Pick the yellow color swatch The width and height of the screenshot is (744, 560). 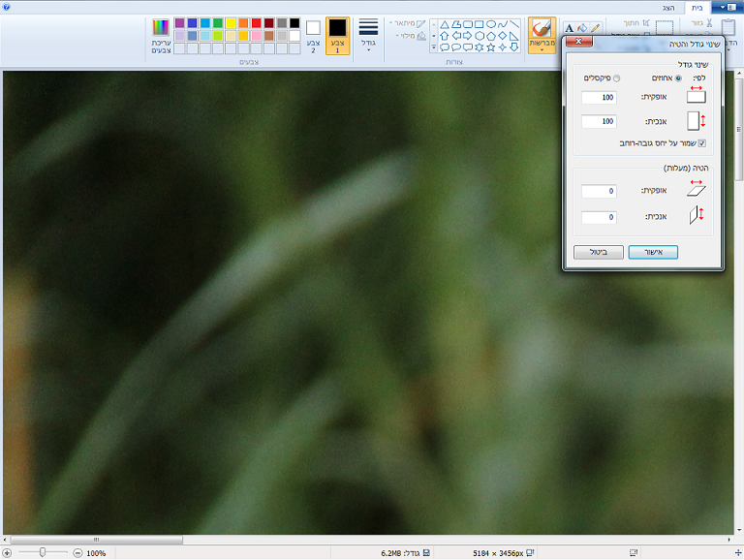click(231, 23)
